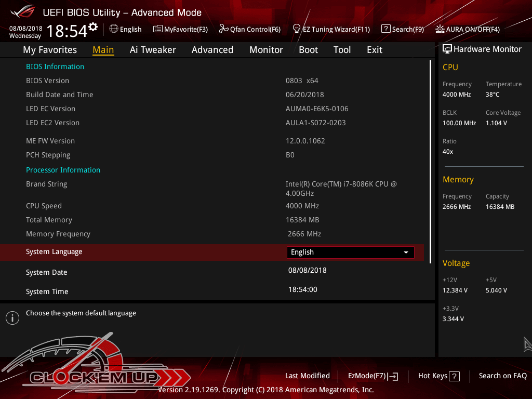Toggle AURA ON/OFF lighting icon

[x=440, y=29]
